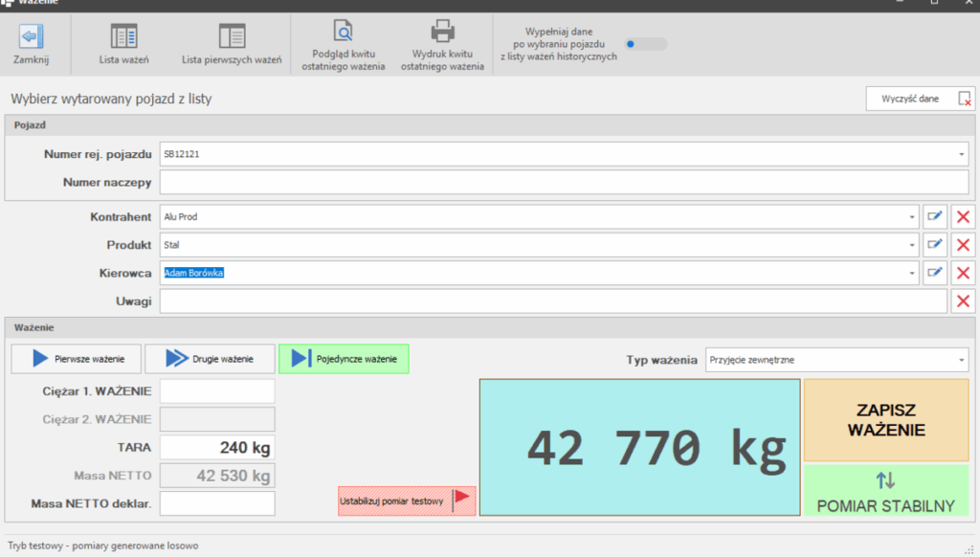Click the POMIAR STABILNY indicator
The image size is (980, 557).
click(x=886, y=490)
